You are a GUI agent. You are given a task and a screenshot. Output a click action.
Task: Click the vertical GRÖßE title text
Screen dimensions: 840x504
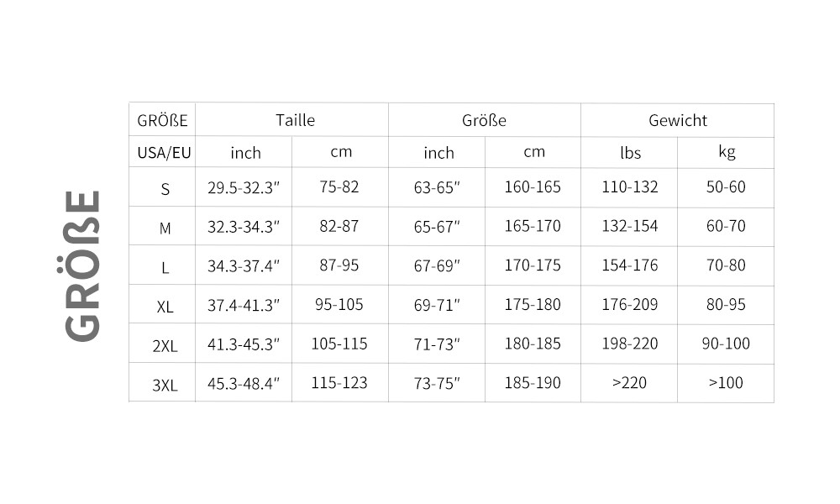pos(82,265)
